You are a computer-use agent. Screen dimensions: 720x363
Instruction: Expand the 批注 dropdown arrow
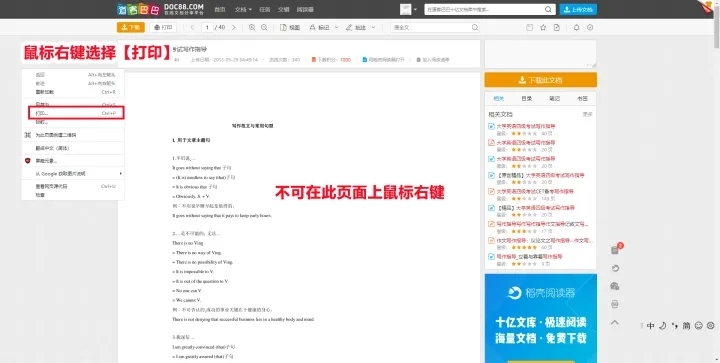click(373, 28)
